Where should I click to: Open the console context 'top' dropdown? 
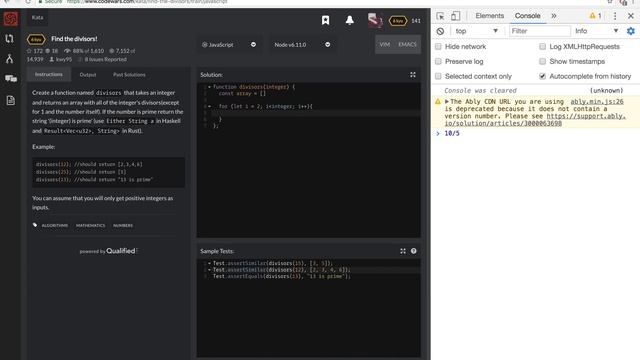coord(476,31)
